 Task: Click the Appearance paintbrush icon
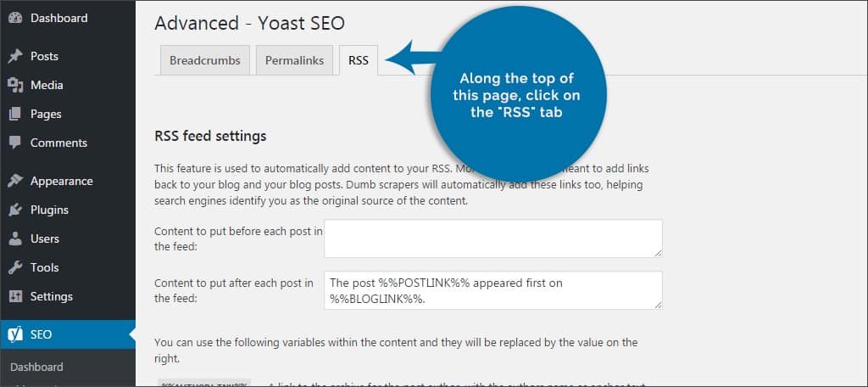(x=15, y=182)
